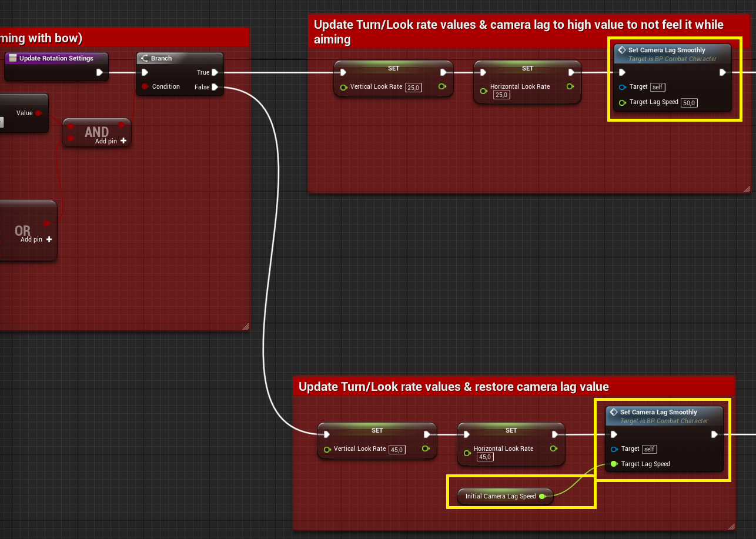Image resolution: width=756 pixels, height=539 pixels.
Task: Click the Branch node's False execution pin
Action: coord(215,87)
